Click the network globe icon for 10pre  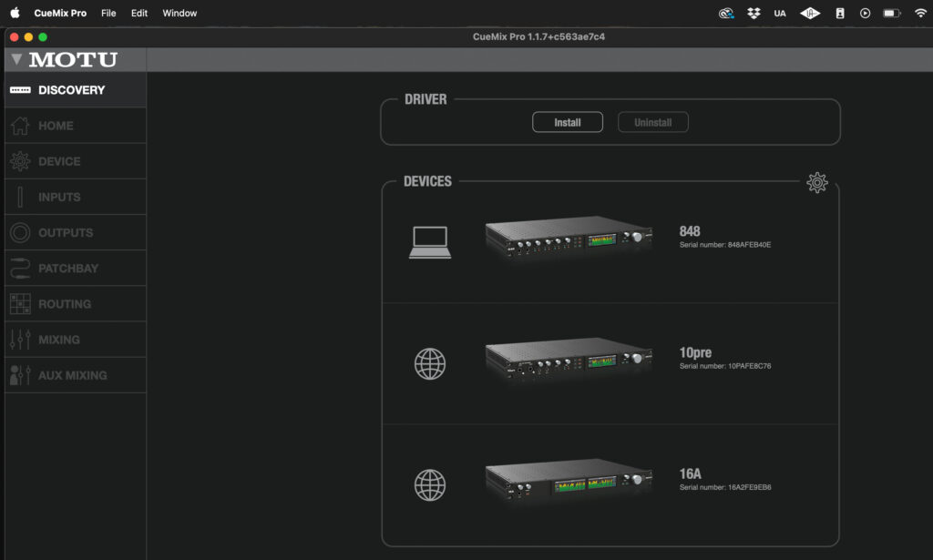coord(430,363)
